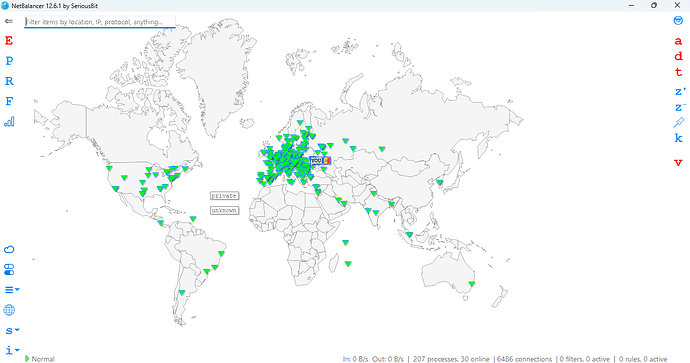The height and width of the screenshot is (363, 690).
Task: Open the blue R sidebar icon
Action: point(9,81)
